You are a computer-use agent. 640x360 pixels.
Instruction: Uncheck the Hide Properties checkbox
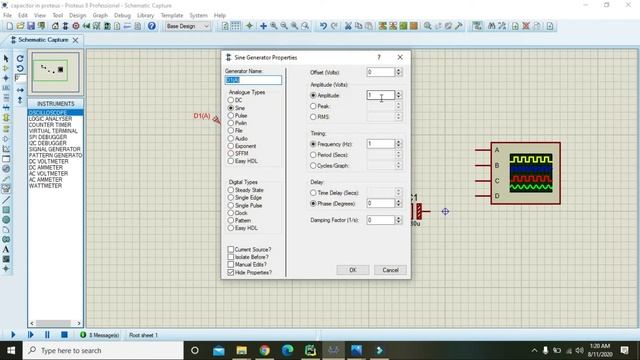231,272
